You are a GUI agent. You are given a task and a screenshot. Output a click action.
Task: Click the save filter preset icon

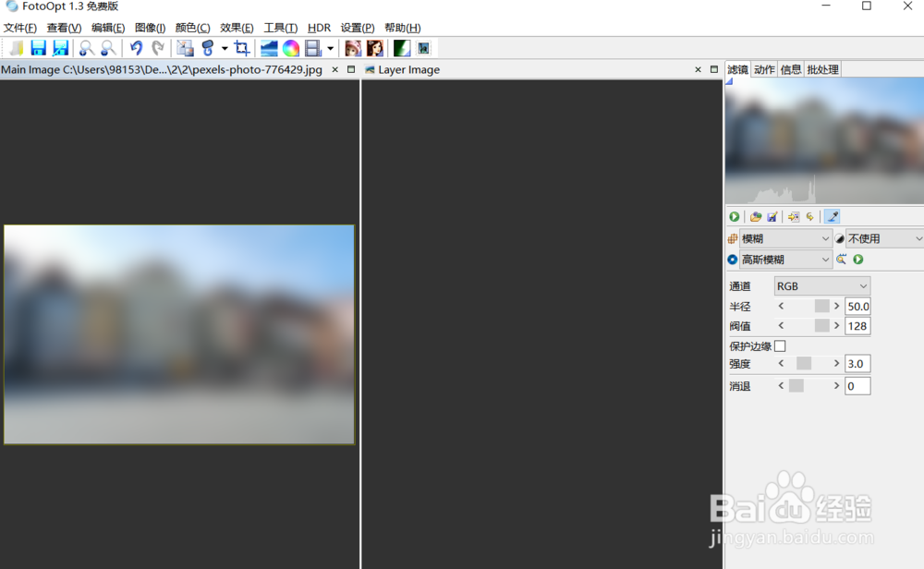point(772,217)
